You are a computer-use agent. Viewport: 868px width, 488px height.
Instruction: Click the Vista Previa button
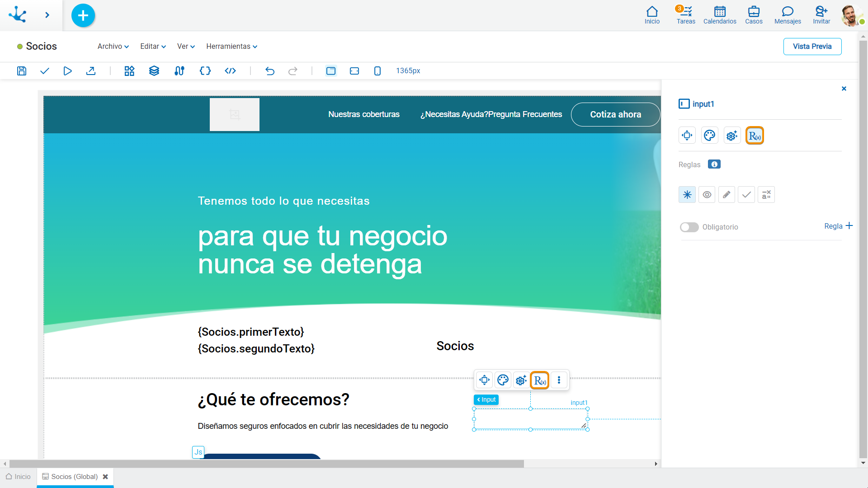tap(812, 47)
